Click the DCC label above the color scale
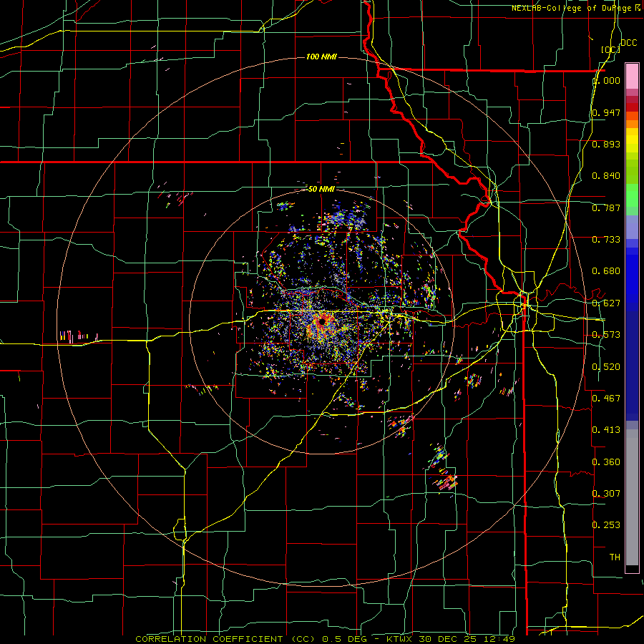The width and height of the screenshot is (644, 644). pyautogui.click(x=628, y=43)
